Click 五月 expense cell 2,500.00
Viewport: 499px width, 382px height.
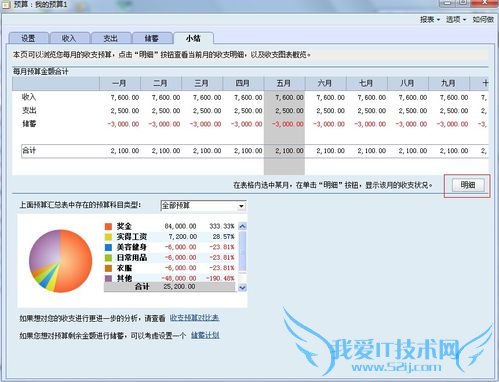(x=289, y=111)
